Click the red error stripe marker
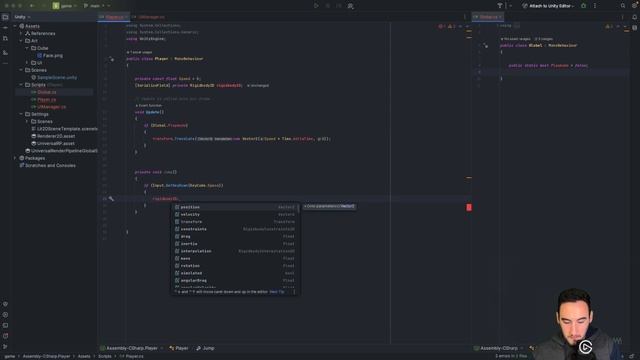Viewport: 640px width, 360px height. pyautogui.click(x=469, y=207)
